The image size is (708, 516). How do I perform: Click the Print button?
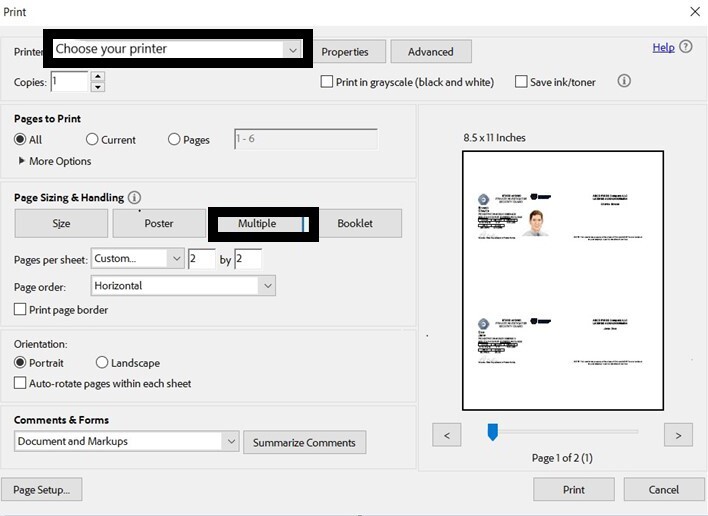[x=573, y=489]
